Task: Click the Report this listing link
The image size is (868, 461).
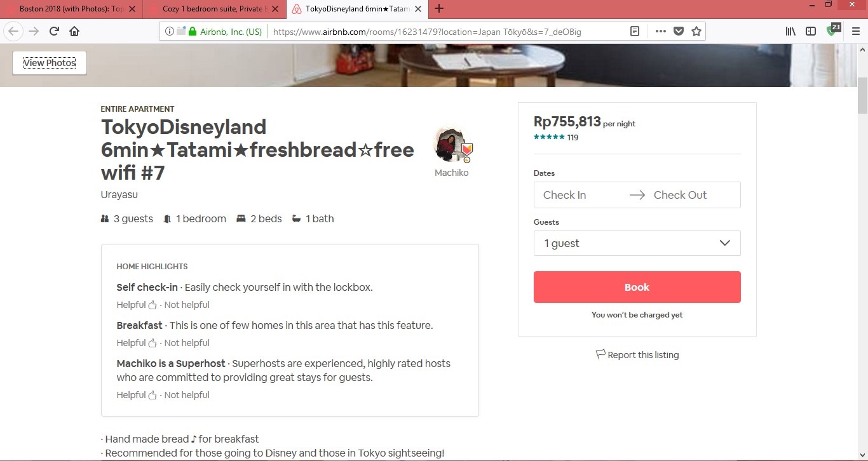Action: [x=637, y=355]
